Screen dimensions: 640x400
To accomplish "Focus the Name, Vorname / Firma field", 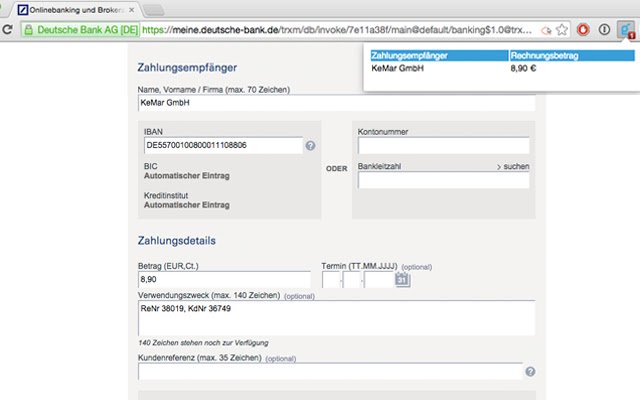I will 336,103.
